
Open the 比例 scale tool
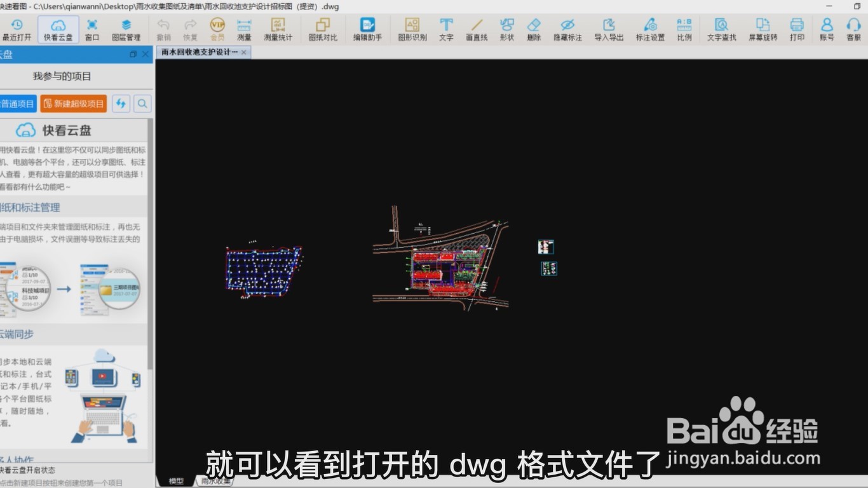coord(684,29)
